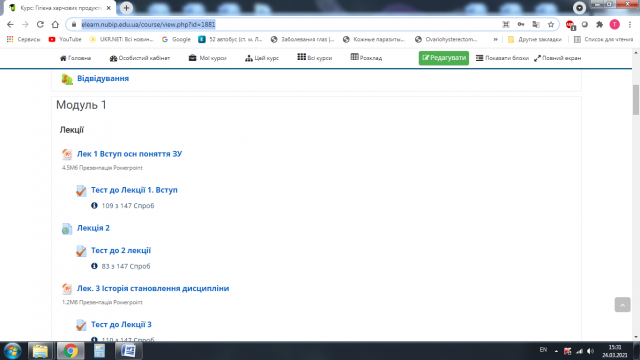
Task: Open Лек. 3 Історія становлення дисципліни
Action: click(x=153, y=288)
